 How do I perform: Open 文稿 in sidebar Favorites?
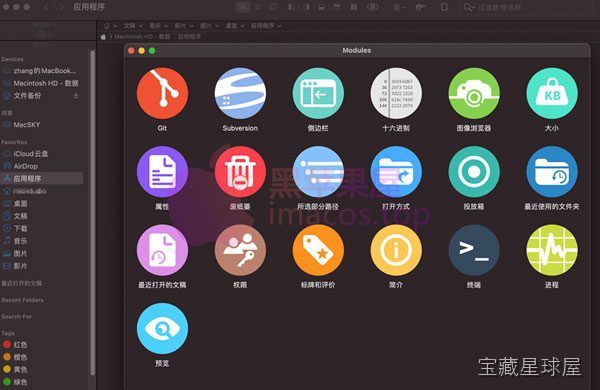pos(15,216)
